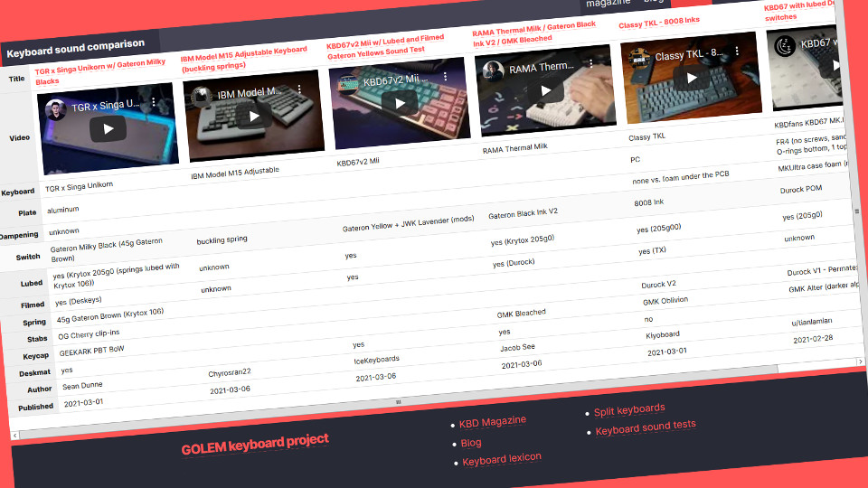Click the table's horizontal scrollbar handle
Image resolution: width=868 pixels, height=488 pixels.
point(396,400)
